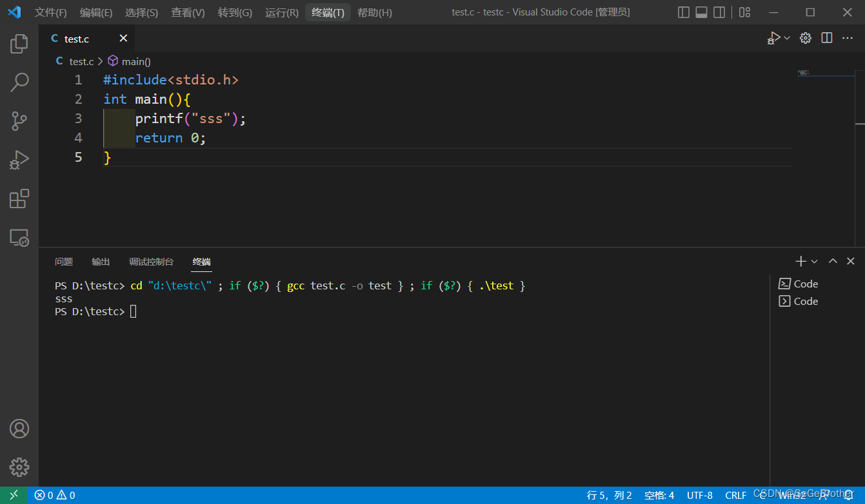Maximize the panel with the up chevron
Screen dimensions: 865x504
833,261
